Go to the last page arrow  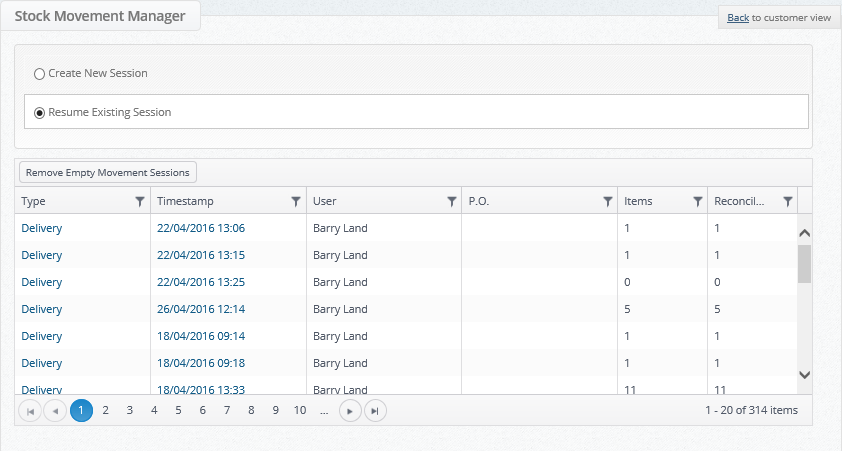point(375,411)
